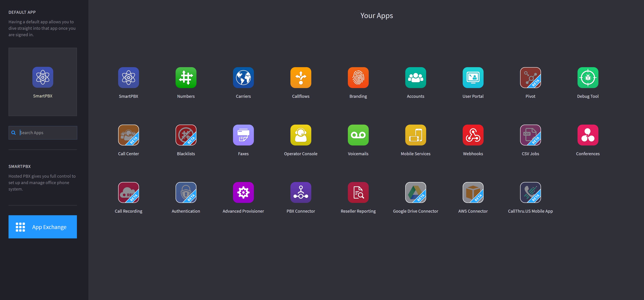Open the SmartPBX app in Your Apps grid
The height and width of the screenshot is (300, 644).
[x=128, y=77]
